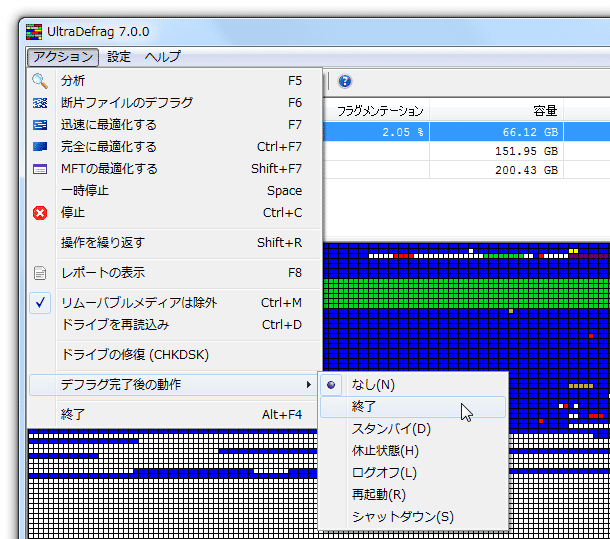Viewport: 610px width, 539px height.
Task: Expand the デフラグ完了後の動作 submenu arrow
Action: click(309, 385)
